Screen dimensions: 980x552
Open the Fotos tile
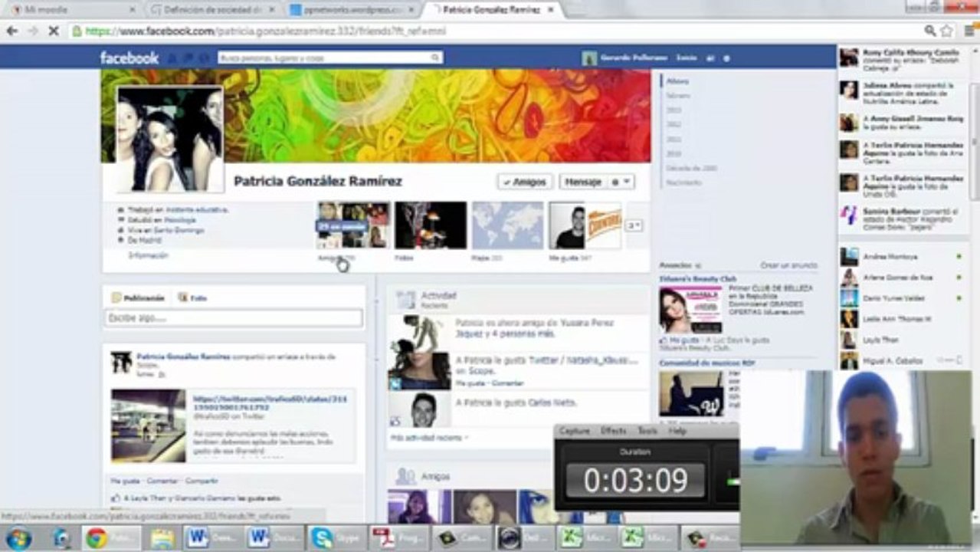tap(431, 225)
